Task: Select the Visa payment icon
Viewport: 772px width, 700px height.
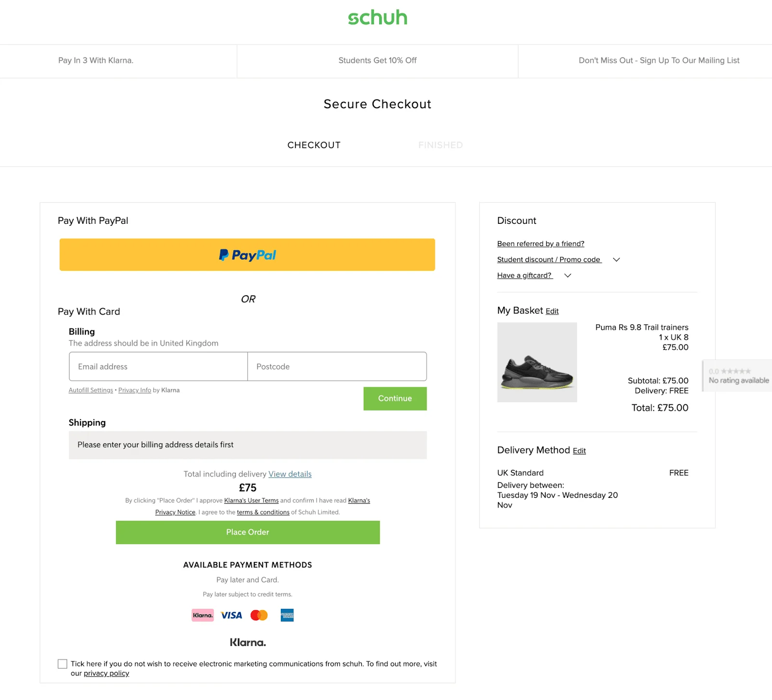Action: [231, 615]
